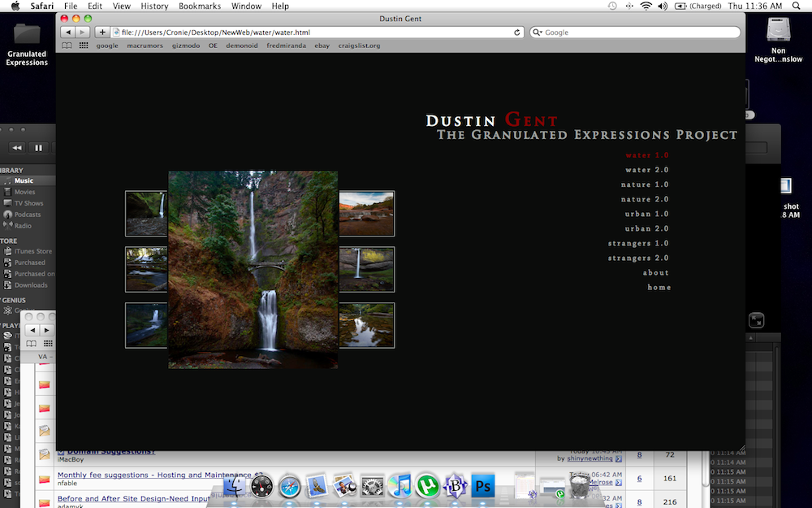
Task: Open BBEdit from the Dock
Action: point(456,486)
